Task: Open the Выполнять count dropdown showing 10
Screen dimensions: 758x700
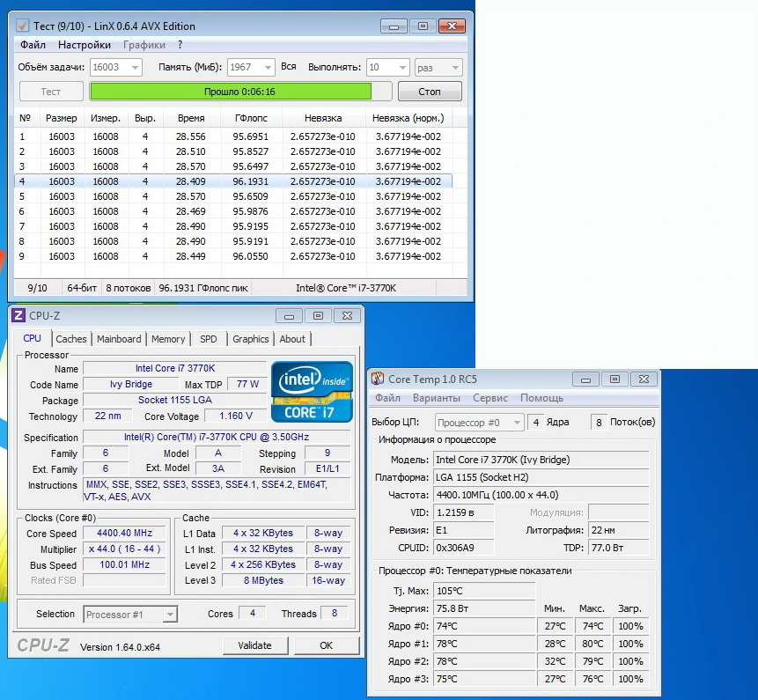Action: [x=388, y=67]
